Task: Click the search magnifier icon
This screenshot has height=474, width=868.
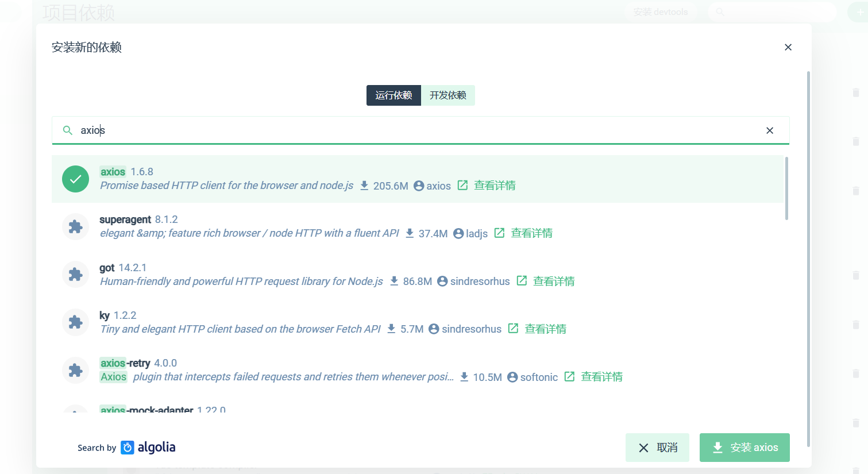Action: pos(68,130)
